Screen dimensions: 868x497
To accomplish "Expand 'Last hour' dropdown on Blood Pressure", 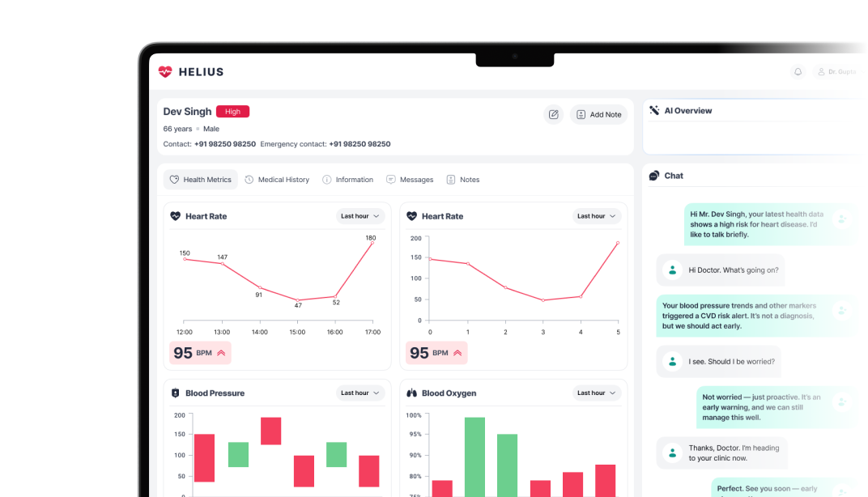I will coord(360,393).
